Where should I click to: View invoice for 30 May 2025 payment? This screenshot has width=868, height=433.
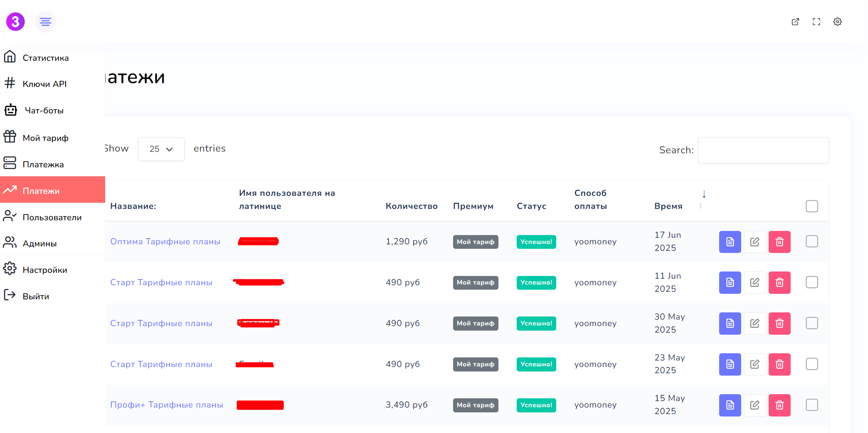730,323
